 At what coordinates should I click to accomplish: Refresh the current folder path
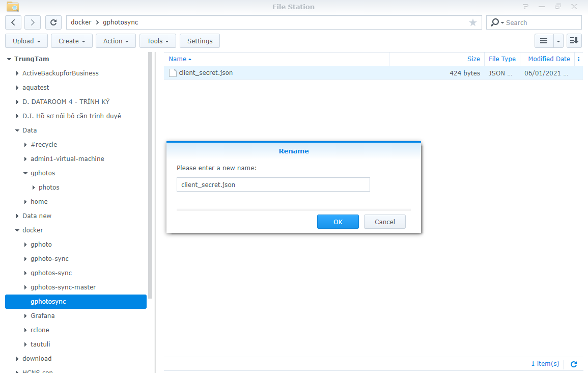[x=53, y=22]
